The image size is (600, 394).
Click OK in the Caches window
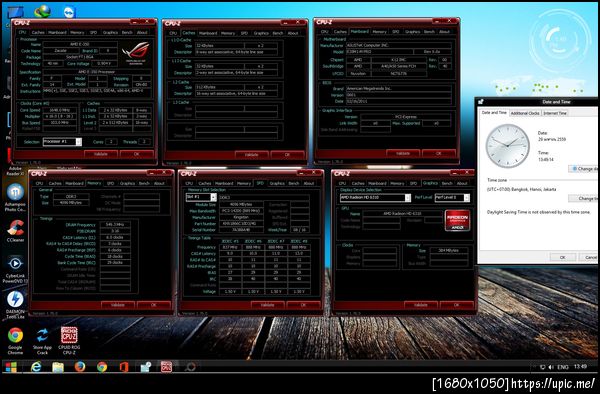287,155
